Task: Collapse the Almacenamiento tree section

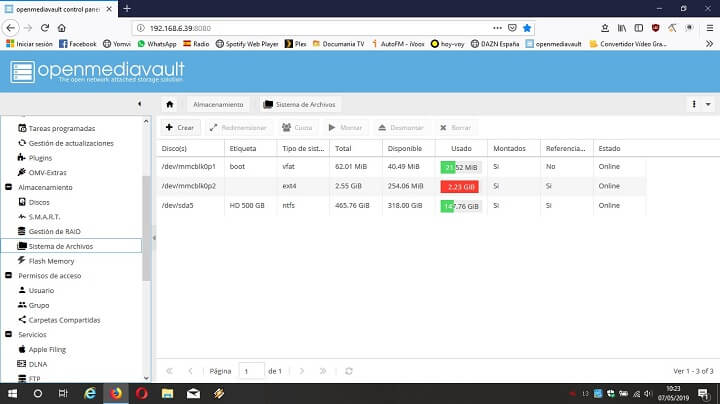Action: [9, 187]
